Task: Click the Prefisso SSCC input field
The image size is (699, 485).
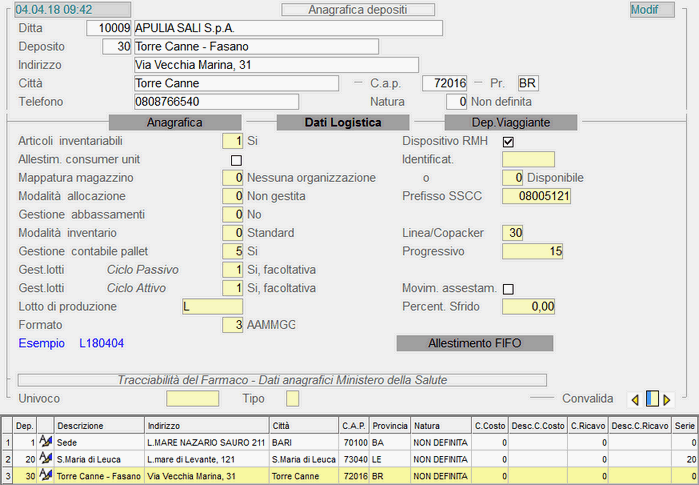Action: click(537, 196)
